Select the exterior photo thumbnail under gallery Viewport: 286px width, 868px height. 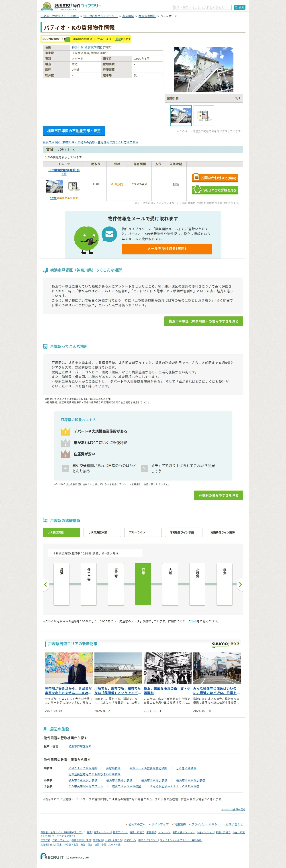coord(181,115)
